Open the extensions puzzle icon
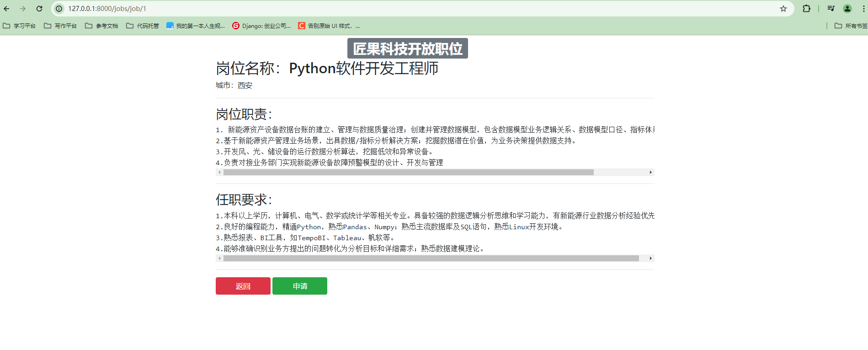This screenshot has height=350, width=868. (806, 9)
